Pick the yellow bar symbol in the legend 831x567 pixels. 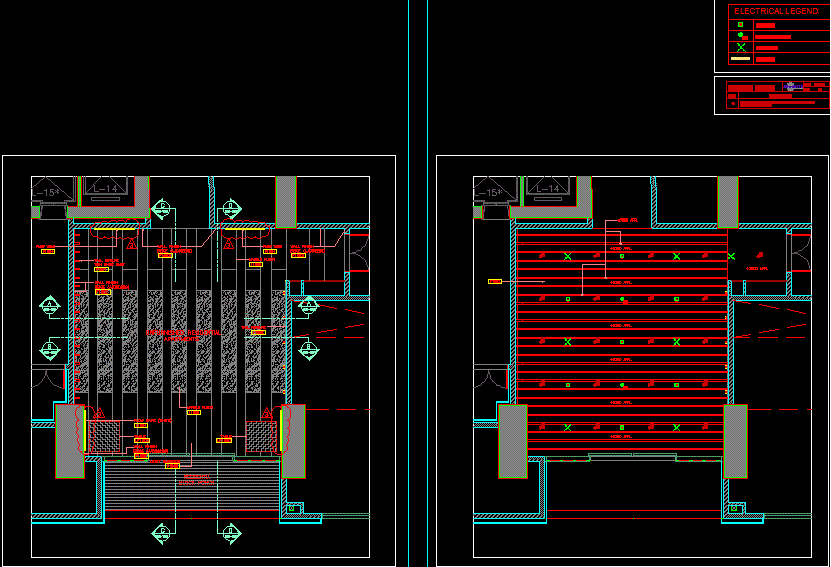click(740, 60)
